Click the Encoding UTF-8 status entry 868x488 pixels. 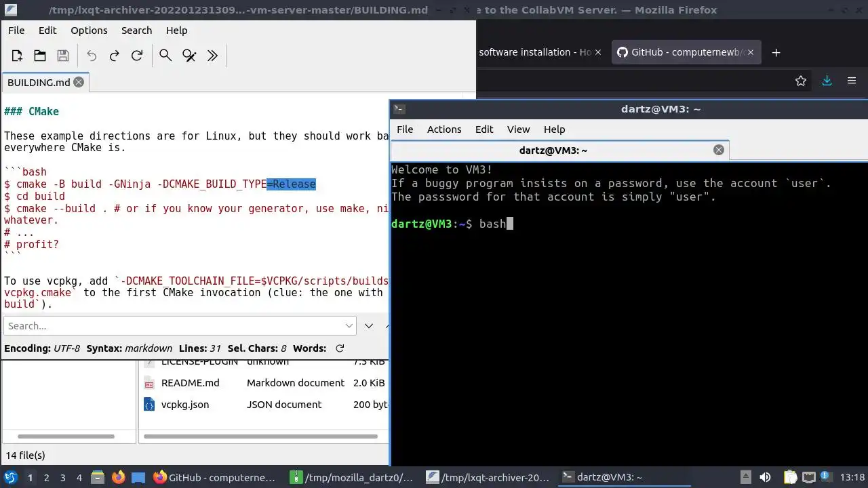(x=42, y=348)
